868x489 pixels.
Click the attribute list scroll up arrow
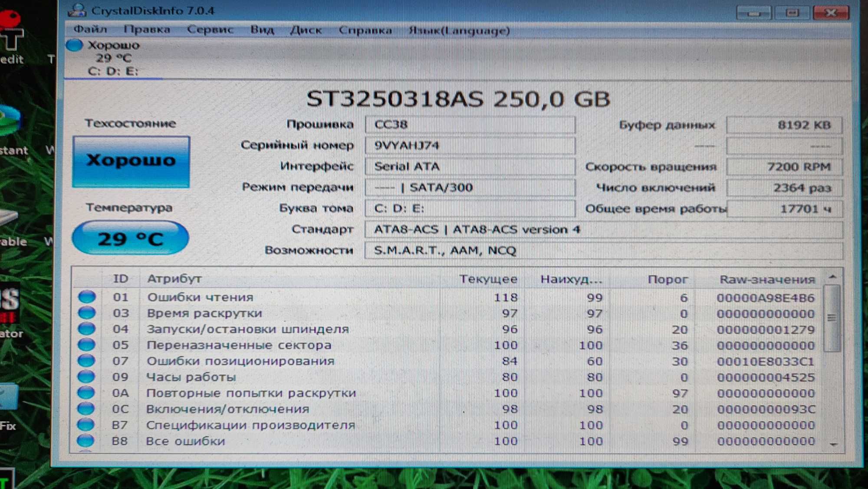pyautogui.click(x=832, y=277)
